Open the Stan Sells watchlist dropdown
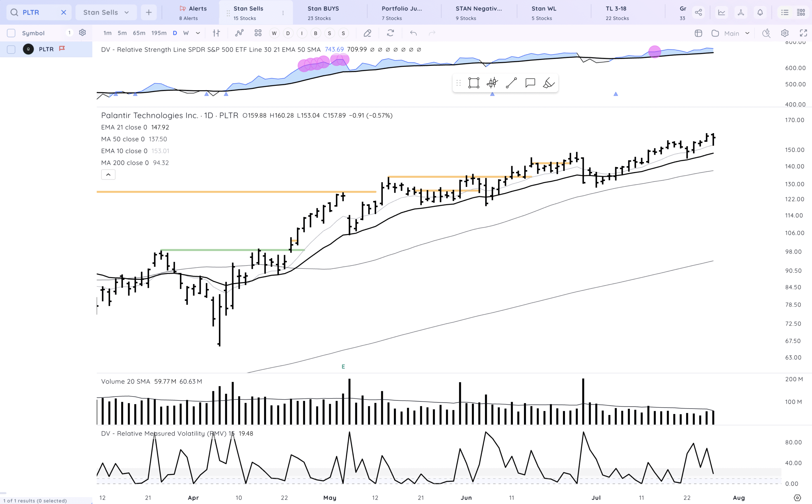The height and width of the screenshot is (504, 812). (x=106, y=12)
